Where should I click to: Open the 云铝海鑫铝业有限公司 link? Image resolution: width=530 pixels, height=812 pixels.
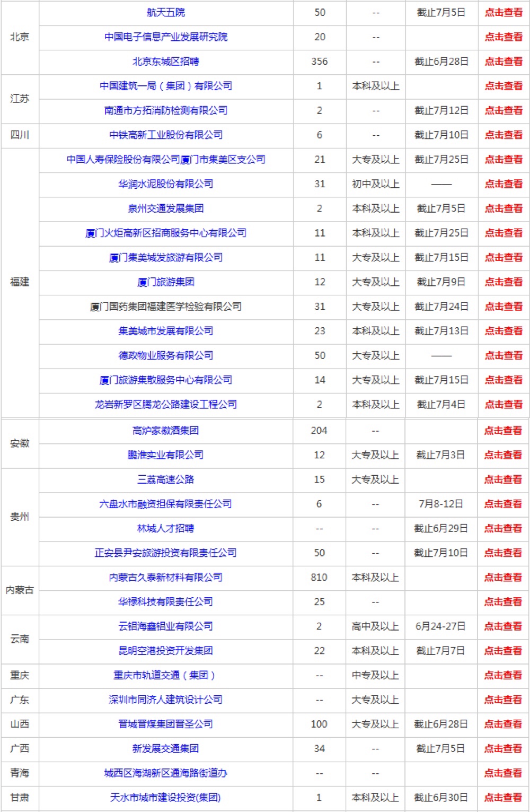166,626
